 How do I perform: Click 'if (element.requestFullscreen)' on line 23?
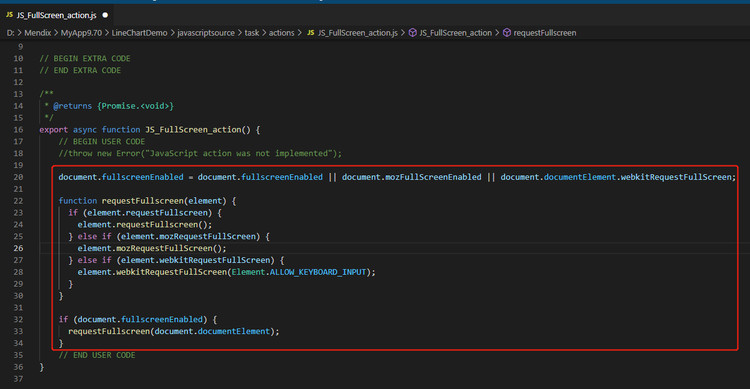(x=140, y=213)
